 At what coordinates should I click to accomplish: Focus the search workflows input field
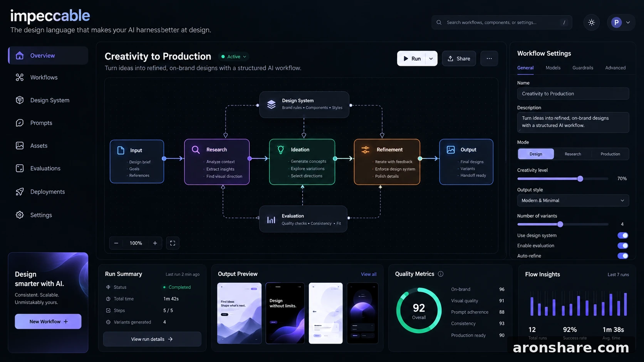(501, 22)
